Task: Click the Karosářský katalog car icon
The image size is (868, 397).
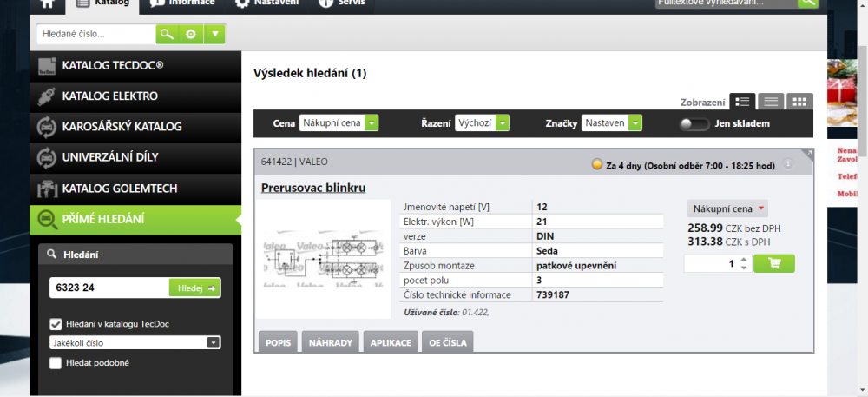Action: coord(47,127)
